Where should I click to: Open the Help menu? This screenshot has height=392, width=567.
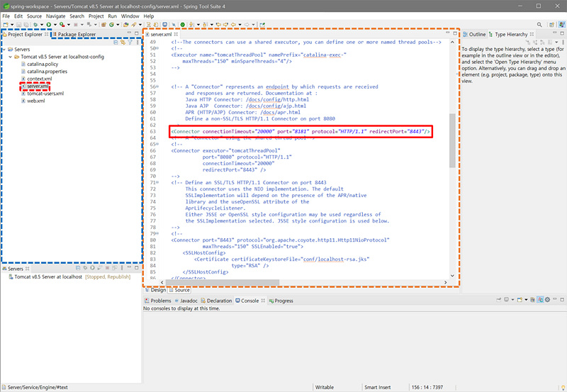[x=149, y=16]
